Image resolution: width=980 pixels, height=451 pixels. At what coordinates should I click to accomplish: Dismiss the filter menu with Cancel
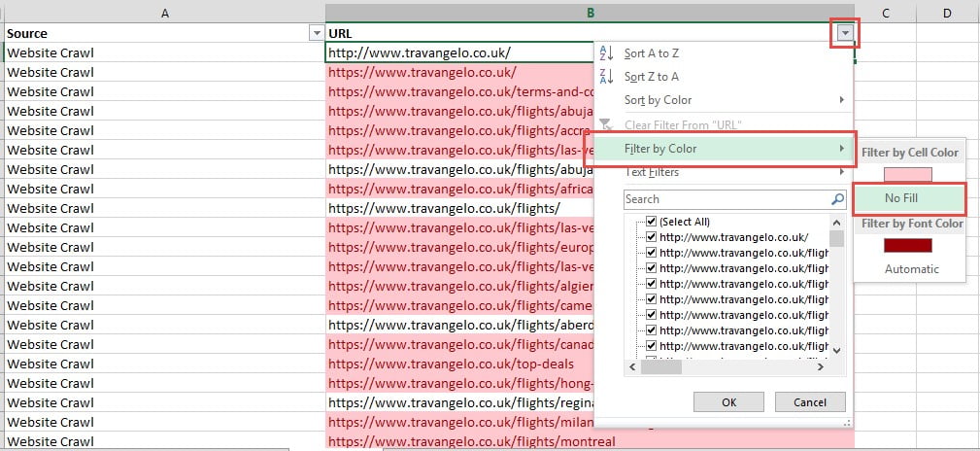pos(810,402)
